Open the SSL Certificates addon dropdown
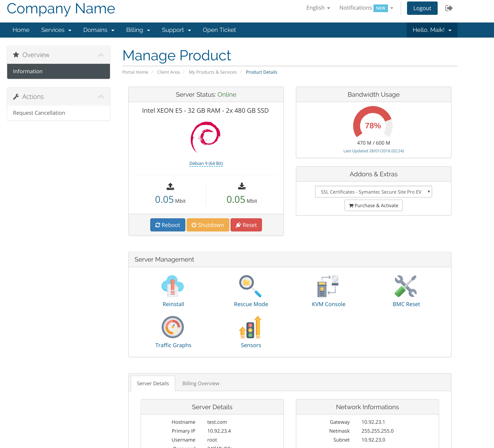 pyautogui.click(x=373, y=192)
